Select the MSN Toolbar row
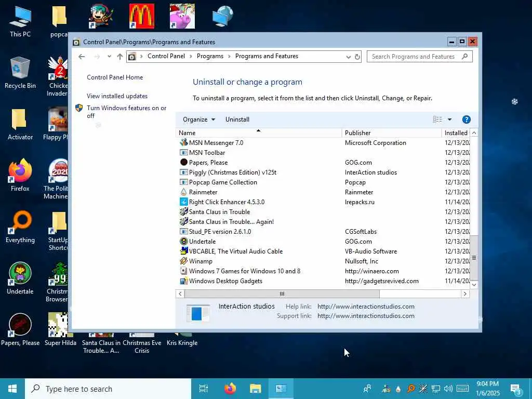The height and width of the screenshot is (399, 532). (323, 152)
